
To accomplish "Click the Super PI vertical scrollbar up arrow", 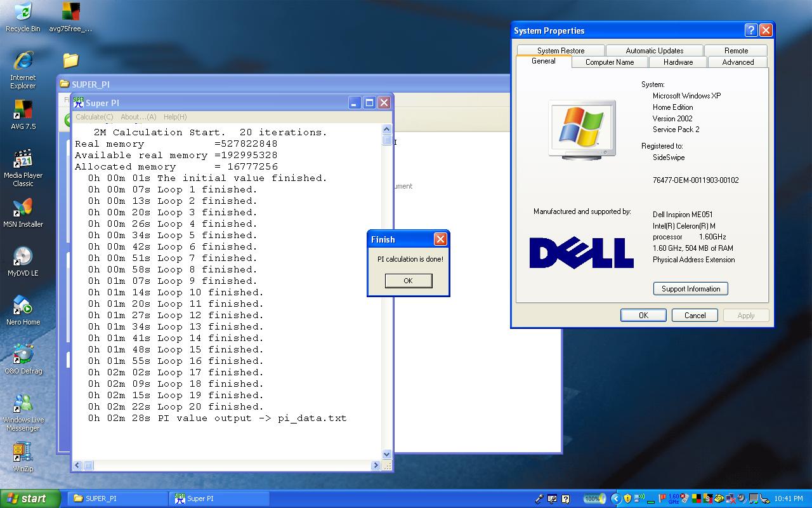I will (x=387, y=130).
